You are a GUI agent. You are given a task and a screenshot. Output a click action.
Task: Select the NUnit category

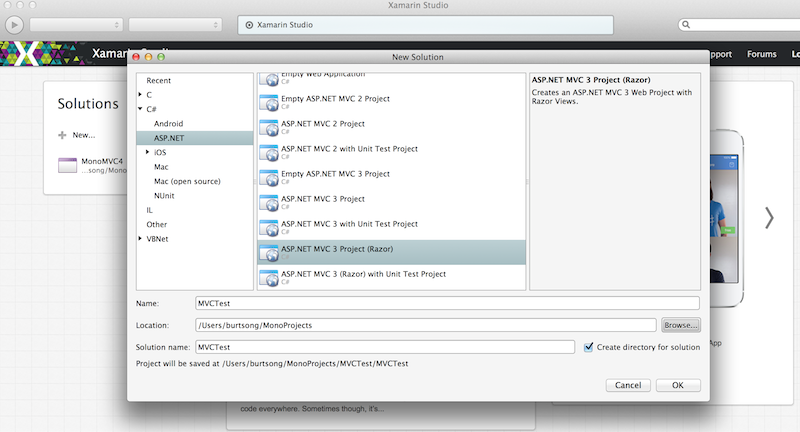(164, 195)
